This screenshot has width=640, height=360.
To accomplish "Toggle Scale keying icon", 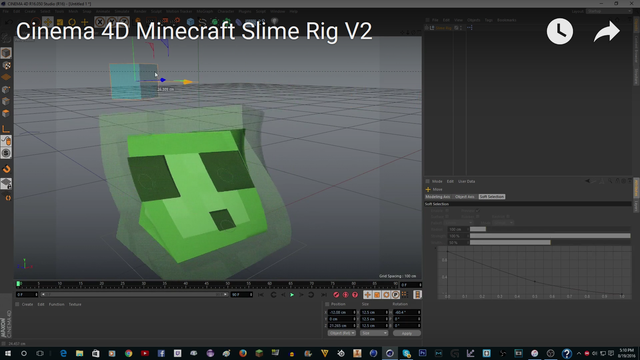I will [x=377, y=295].
